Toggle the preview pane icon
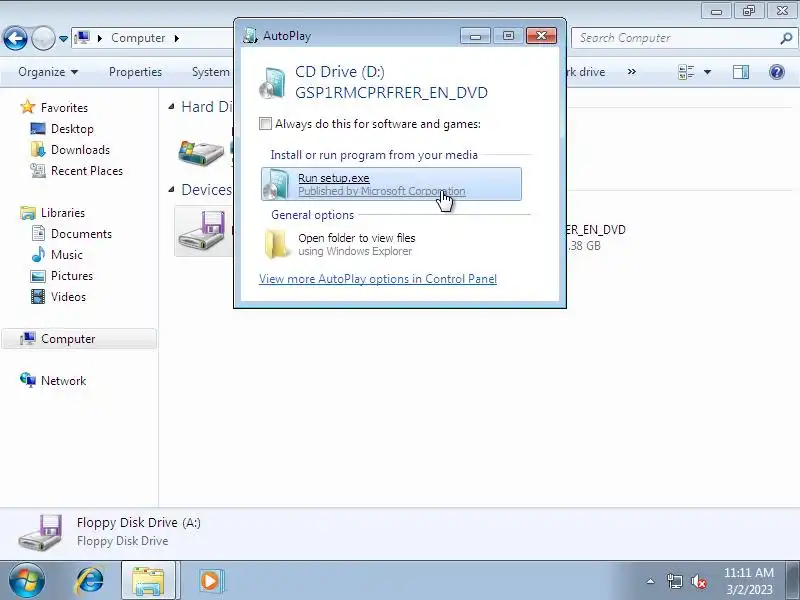 (741, 72)
